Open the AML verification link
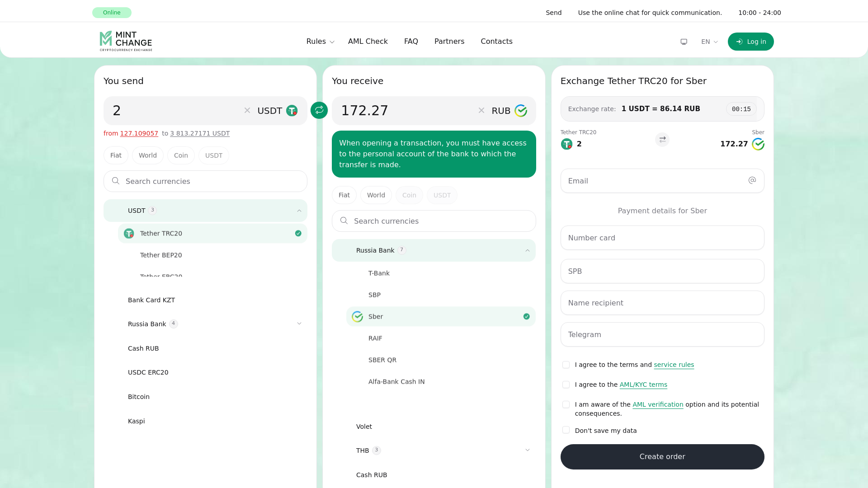This screenshot has width=868, height=488. (x=658, y=404)
